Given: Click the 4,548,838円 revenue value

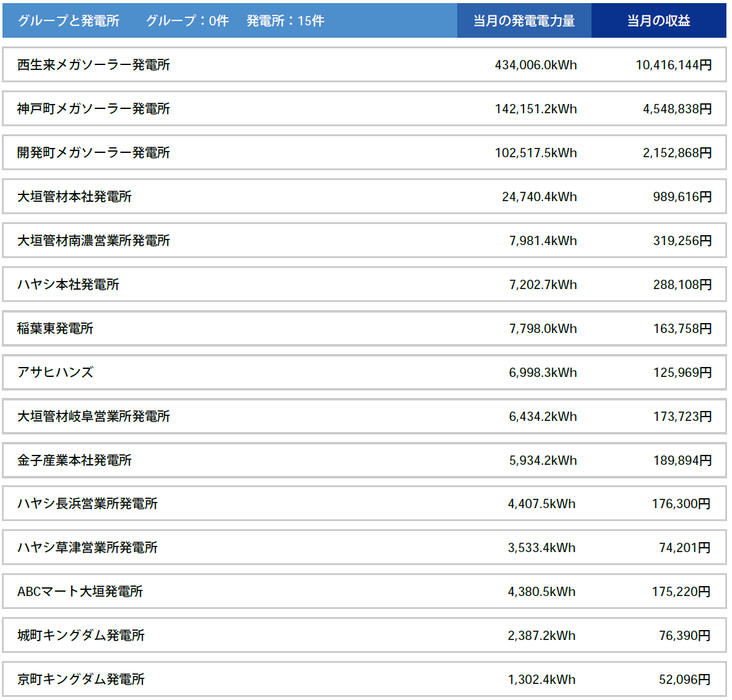Looking at the screenshot, I should [x=678, y=109].
